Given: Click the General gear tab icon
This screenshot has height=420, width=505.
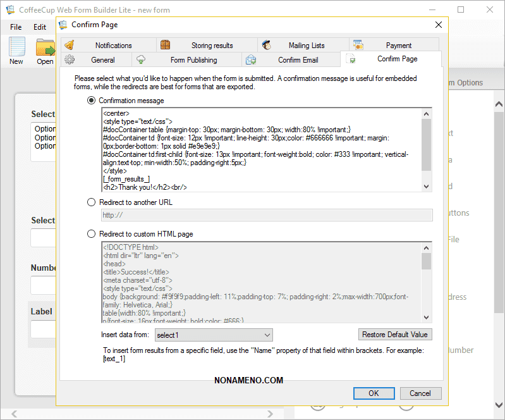Looking at the screenshot, I should tap(70, 60).
